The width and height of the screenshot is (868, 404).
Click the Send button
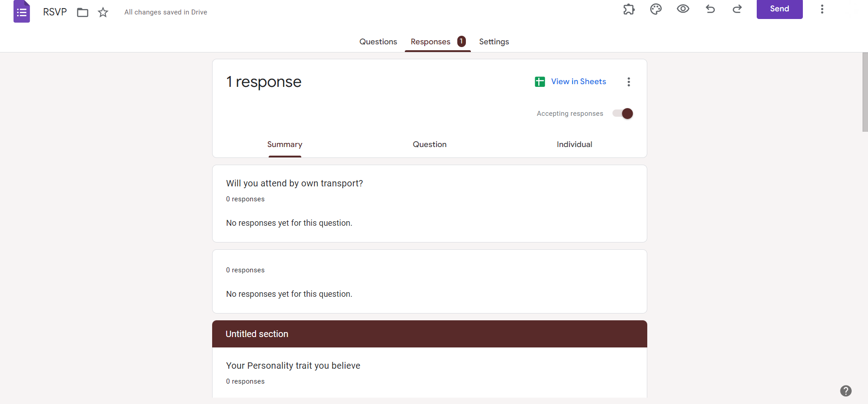779,9
